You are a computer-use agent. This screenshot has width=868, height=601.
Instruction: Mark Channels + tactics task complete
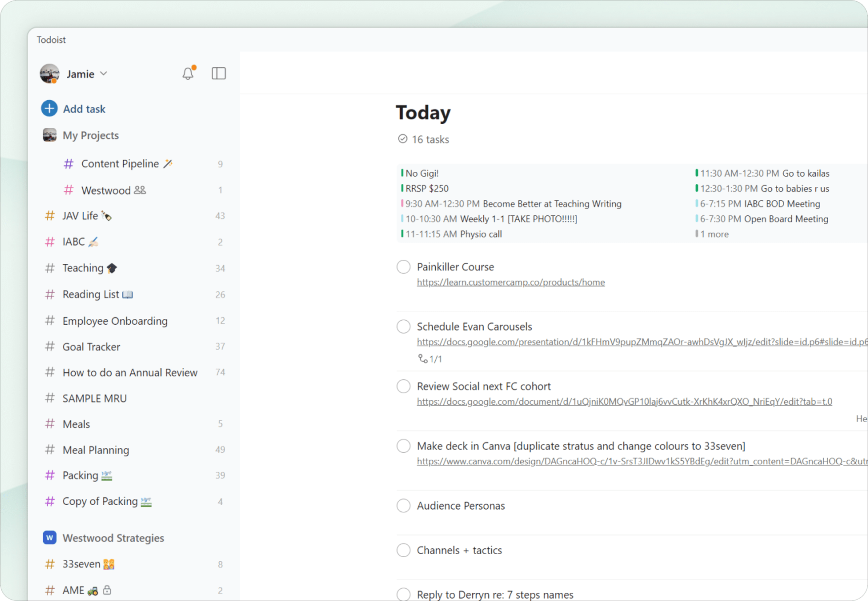click(x=403, y=550)
